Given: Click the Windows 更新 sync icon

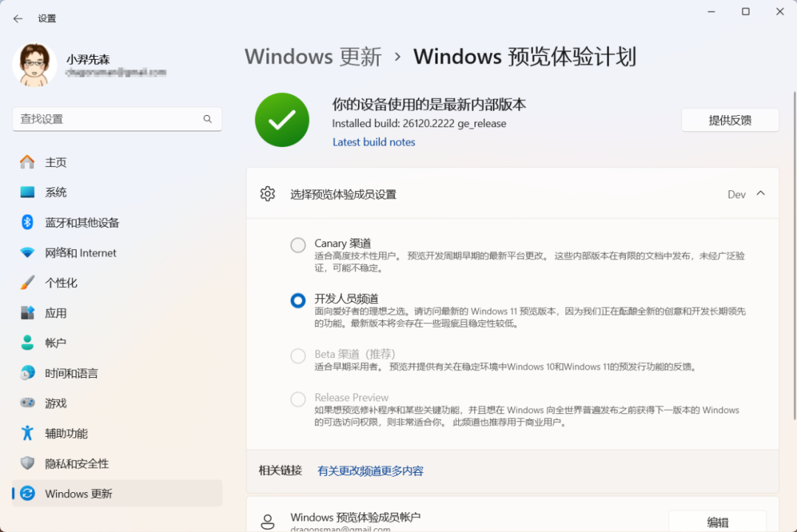Looking at the screenshot, I should (27, 494).
